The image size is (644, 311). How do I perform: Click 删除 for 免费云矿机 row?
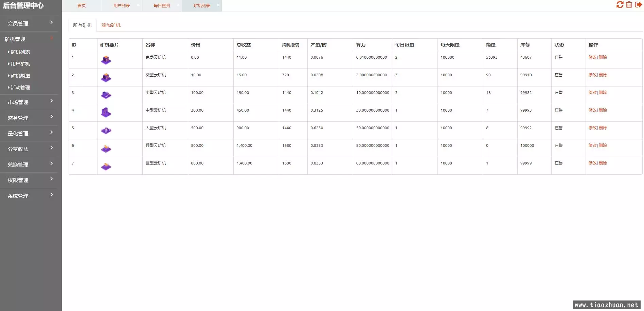[x=603, y=57]
